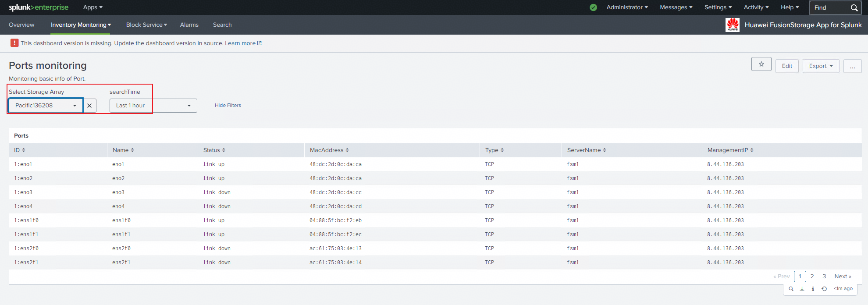Click the Huawei logo icon
The image size is (868, 305).
tap(733, 25)
